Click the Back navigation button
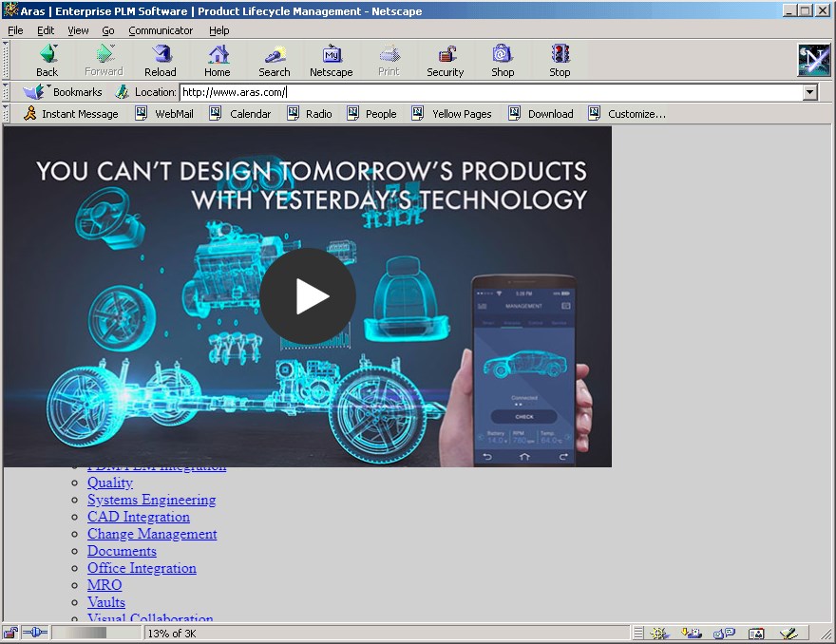Screen dimensions: 836x644 click(x=47, y=60)
